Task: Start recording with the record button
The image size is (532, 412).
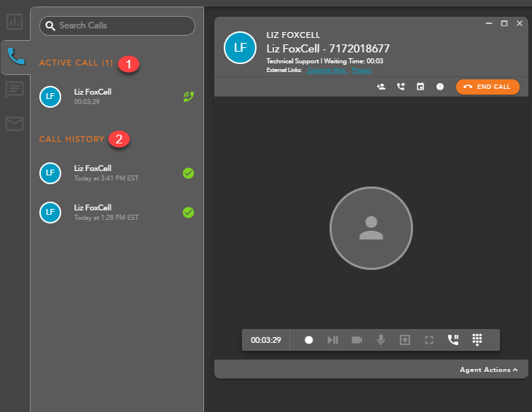Action: pyautogui.click(x=309, y=340)
